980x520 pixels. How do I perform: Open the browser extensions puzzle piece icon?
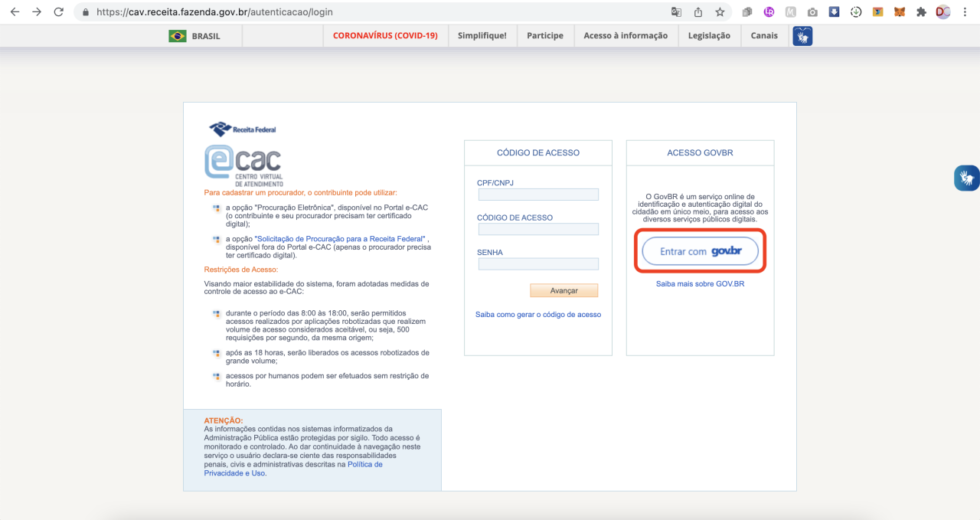pos(920,11)
